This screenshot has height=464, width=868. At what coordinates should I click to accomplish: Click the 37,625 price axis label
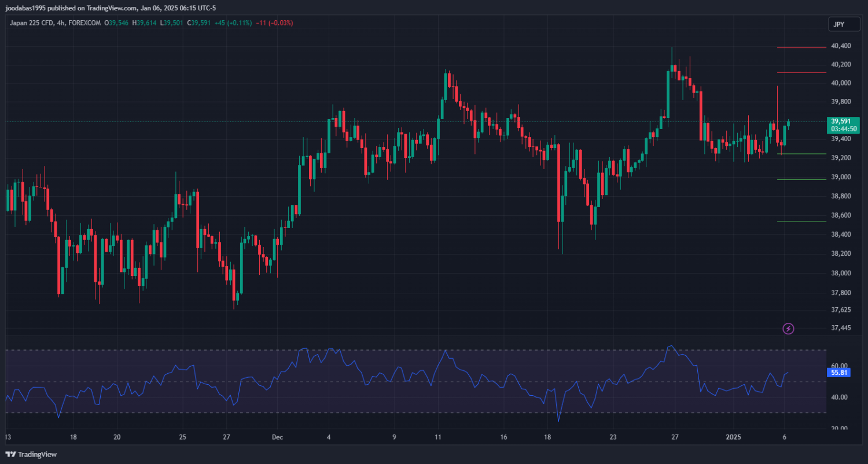coord(841,310)
